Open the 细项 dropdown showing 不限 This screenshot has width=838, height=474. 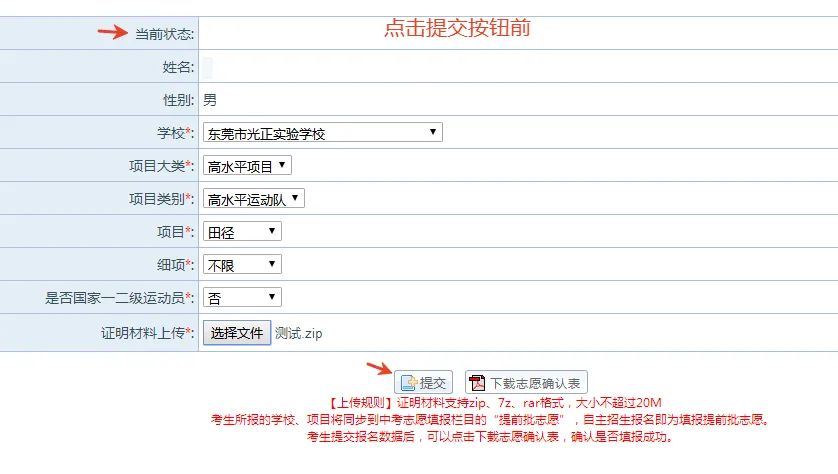tap(242, 265)
